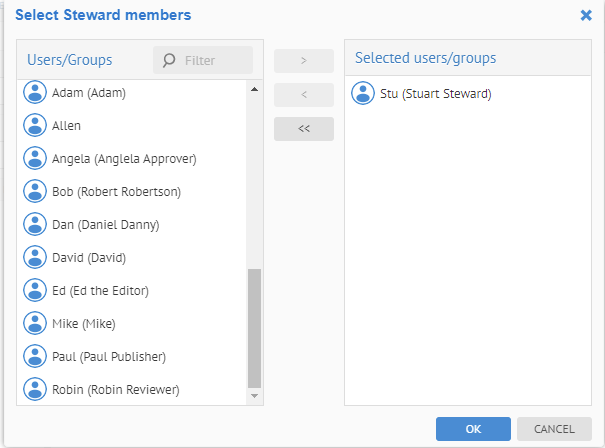This screenshot has height=448, width=605.
Task: Click the user icon next to Stu
Action: [364, 94]
